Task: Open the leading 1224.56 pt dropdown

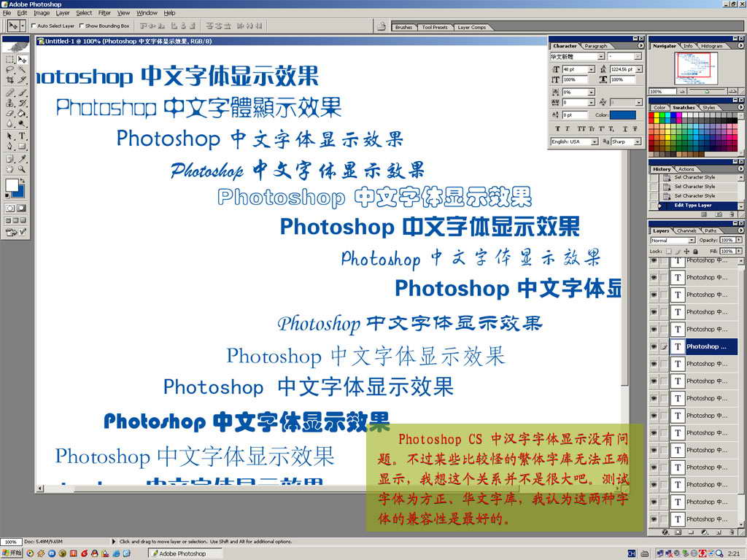Action: coord(639,69)
